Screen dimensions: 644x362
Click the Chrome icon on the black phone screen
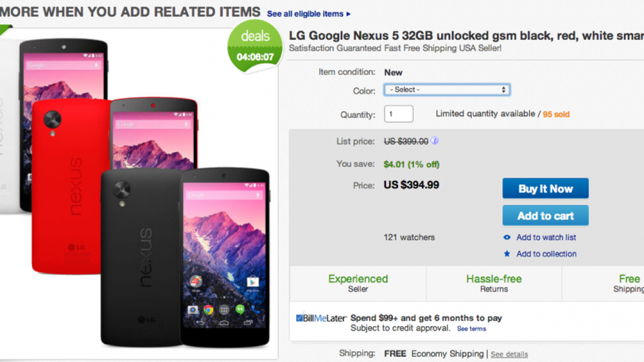pyautogui.click(x=208, y=309)
